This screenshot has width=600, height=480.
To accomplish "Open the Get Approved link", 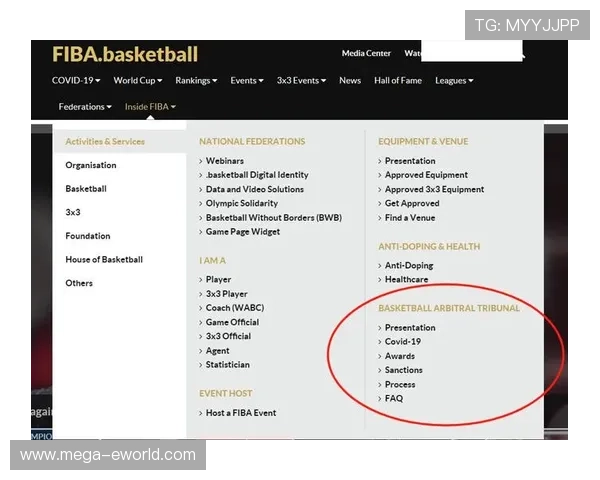I will 412,203.
